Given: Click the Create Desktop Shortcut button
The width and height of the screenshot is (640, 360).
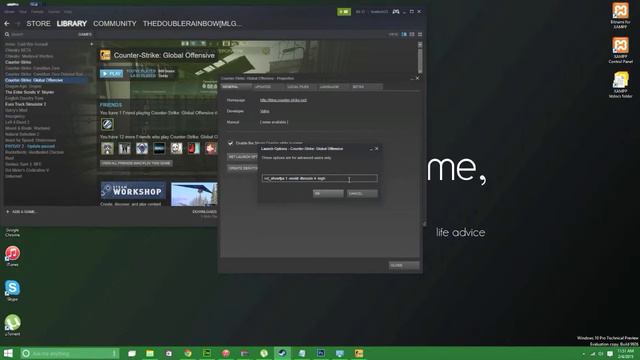Looking at the screenshot, I should click(242, 168).
